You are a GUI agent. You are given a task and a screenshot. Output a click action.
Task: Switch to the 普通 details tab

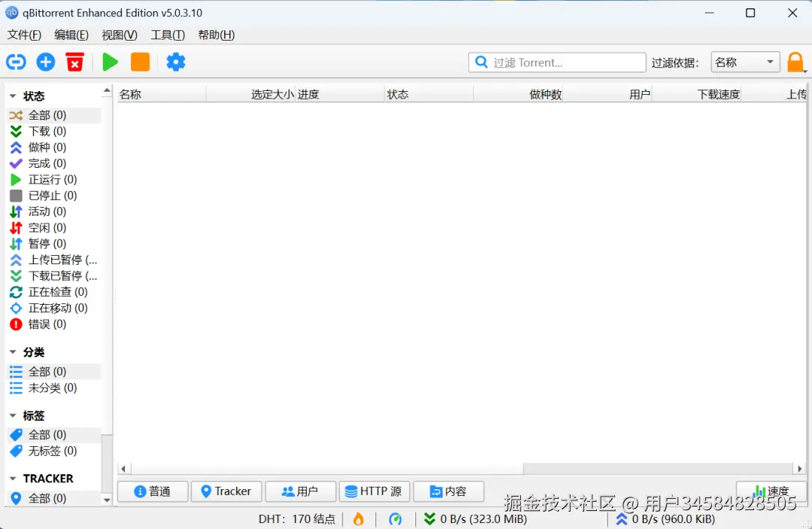tap(153, 491)
